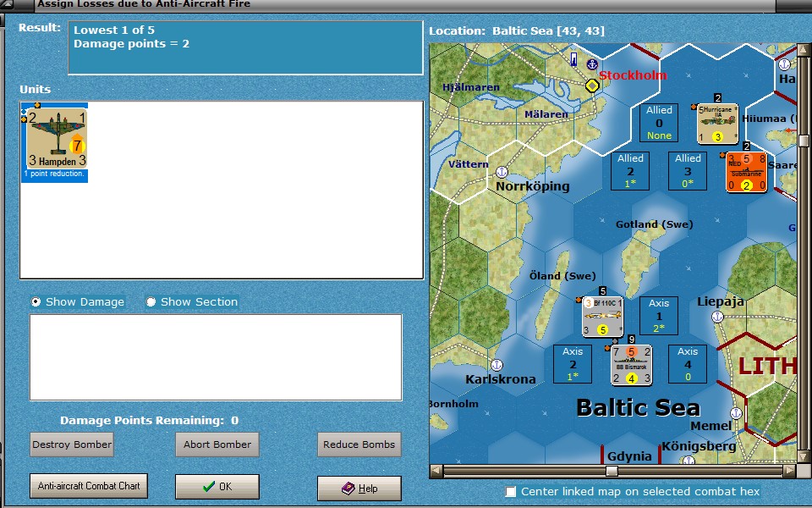This screenshot has height=508, width=812.
Task: Click the map horizontal scrollbar thumb
Action: tap(612, 471)
